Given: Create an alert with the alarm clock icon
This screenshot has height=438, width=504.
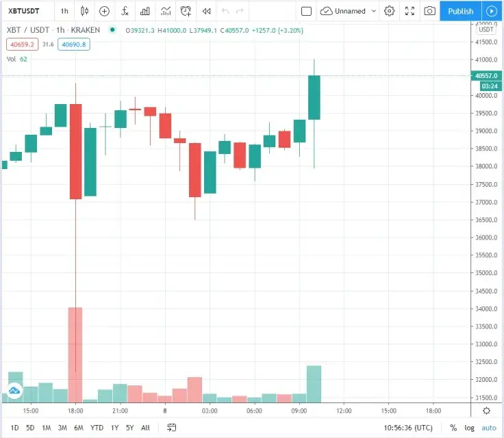Looking at the screenshot, I should point(186,11).
